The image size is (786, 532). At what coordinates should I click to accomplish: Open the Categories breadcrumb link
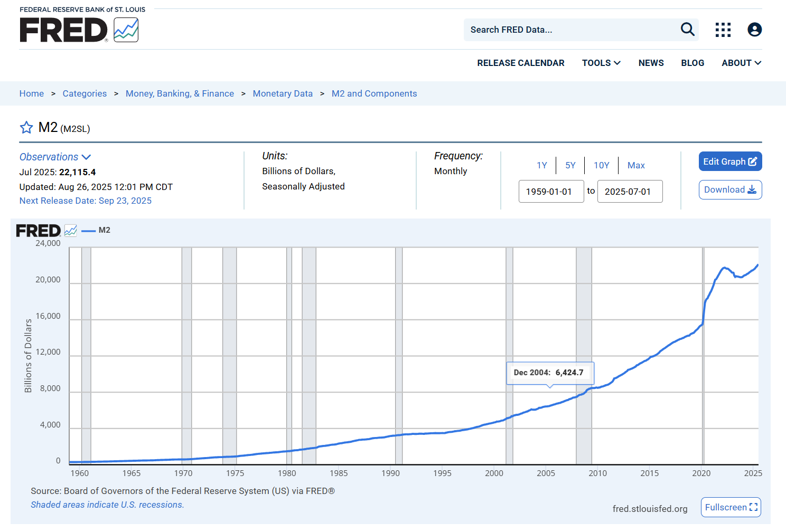point(85,93)
